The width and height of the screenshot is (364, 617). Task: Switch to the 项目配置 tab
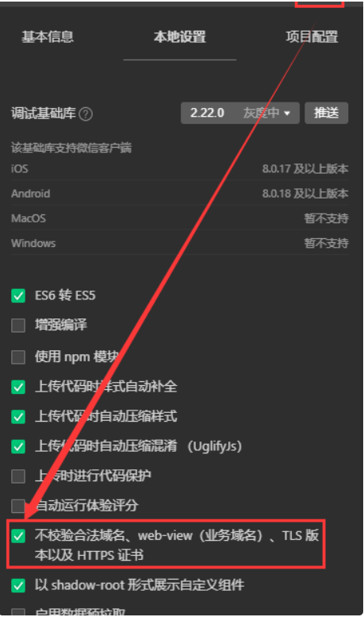click(312, 37)
